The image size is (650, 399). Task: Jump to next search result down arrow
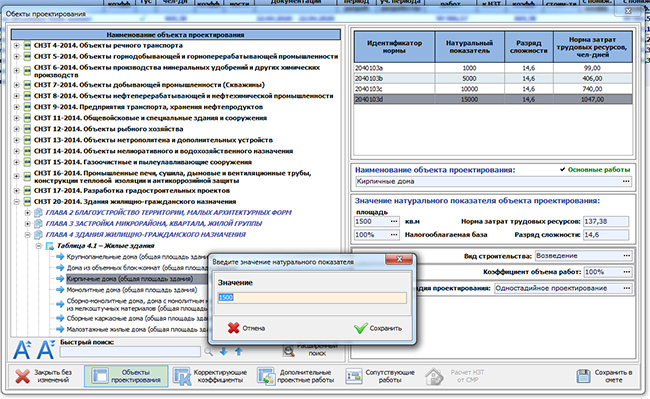[x=224, y=352]
